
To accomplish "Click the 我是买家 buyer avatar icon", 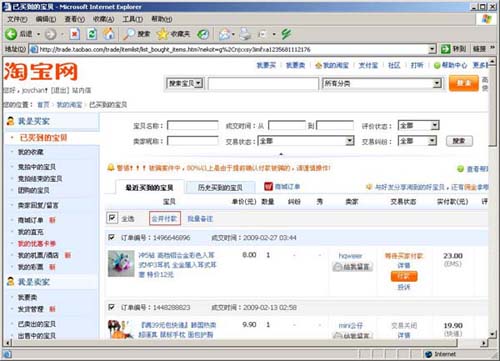I will [11, 121].
